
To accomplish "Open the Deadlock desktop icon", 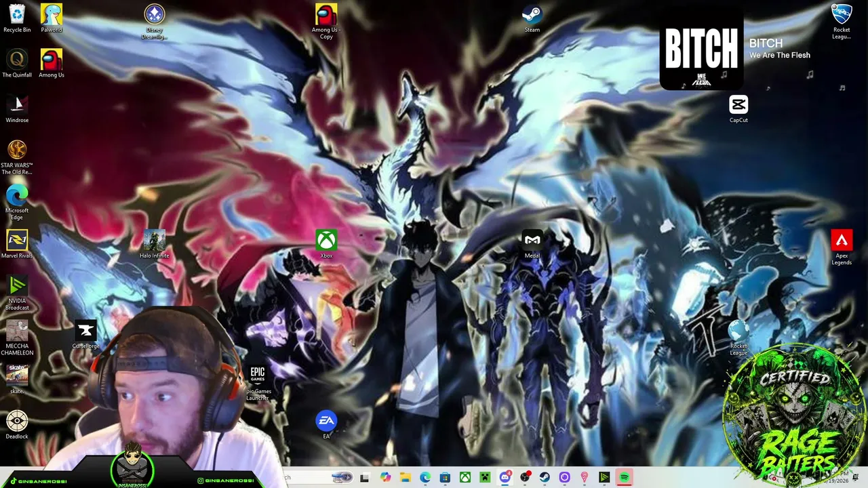I will (17, 425).
